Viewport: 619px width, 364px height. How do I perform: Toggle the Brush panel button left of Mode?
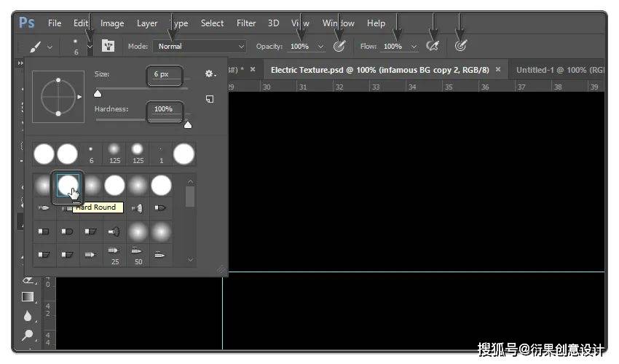[x=109, y=46]
